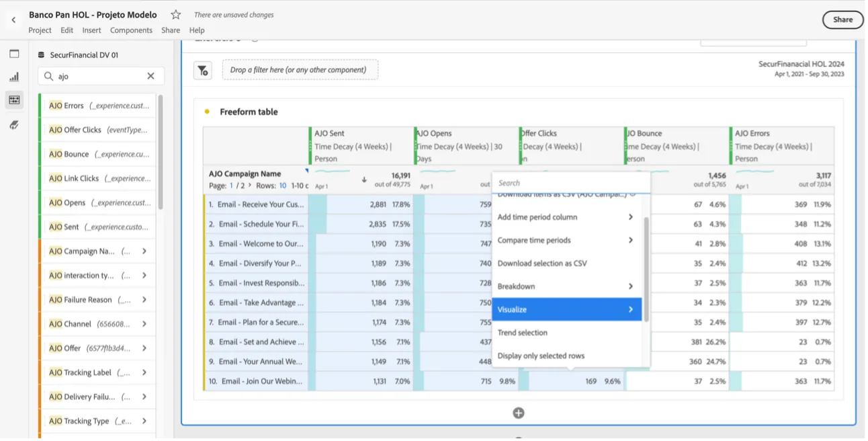Choose Display only selected rows
Screen dimensions: 868x441
click(567, 356)
